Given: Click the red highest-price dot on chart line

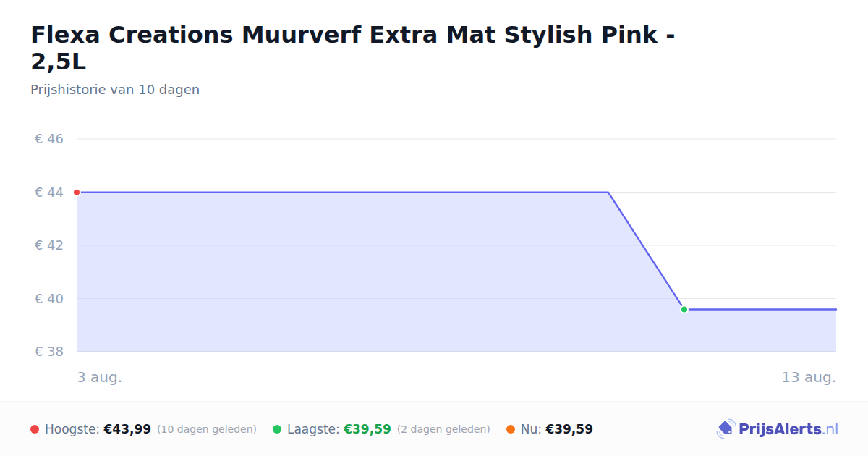Looking at the screenshot, I should point(77,193).
